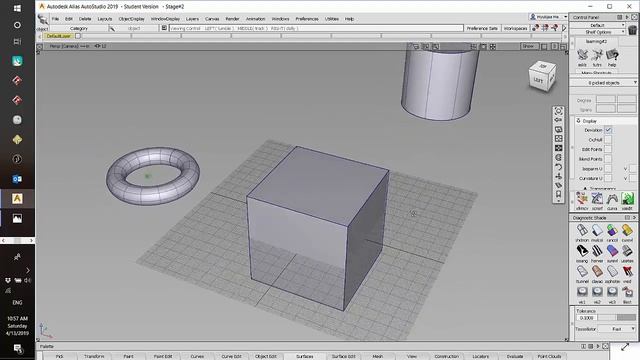Open the ObjectDisplay menu

(131, 19)
